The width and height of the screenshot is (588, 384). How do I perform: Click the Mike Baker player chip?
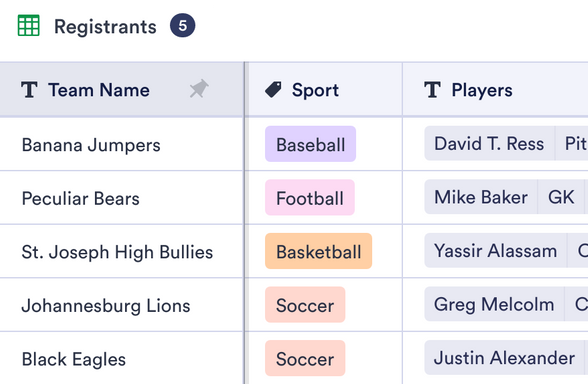481,197
